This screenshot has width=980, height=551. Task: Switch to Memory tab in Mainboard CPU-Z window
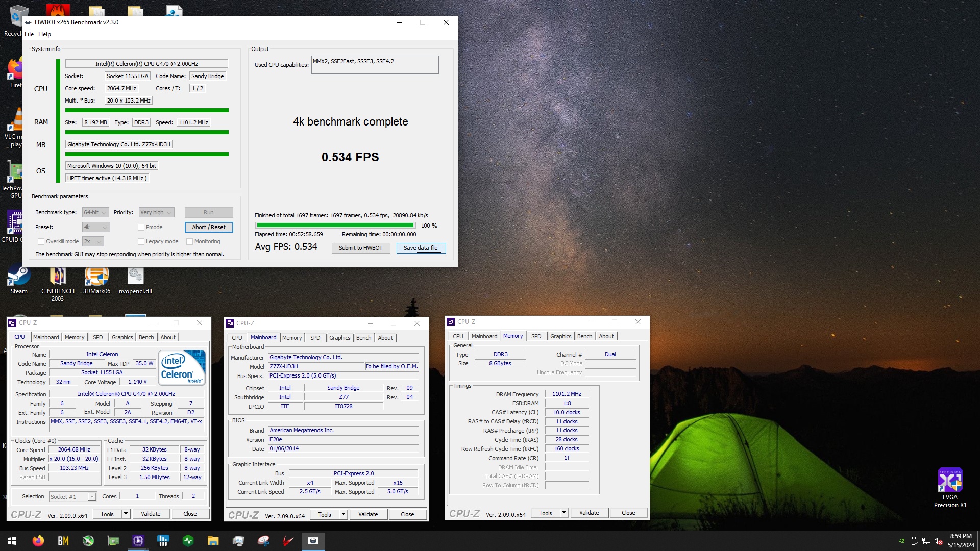click(292, 338)
